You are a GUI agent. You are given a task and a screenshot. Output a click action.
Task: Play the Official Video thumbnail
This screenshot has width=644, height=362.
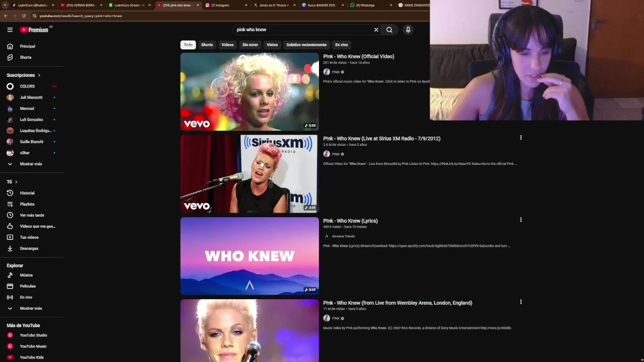(x=250, y=92)
